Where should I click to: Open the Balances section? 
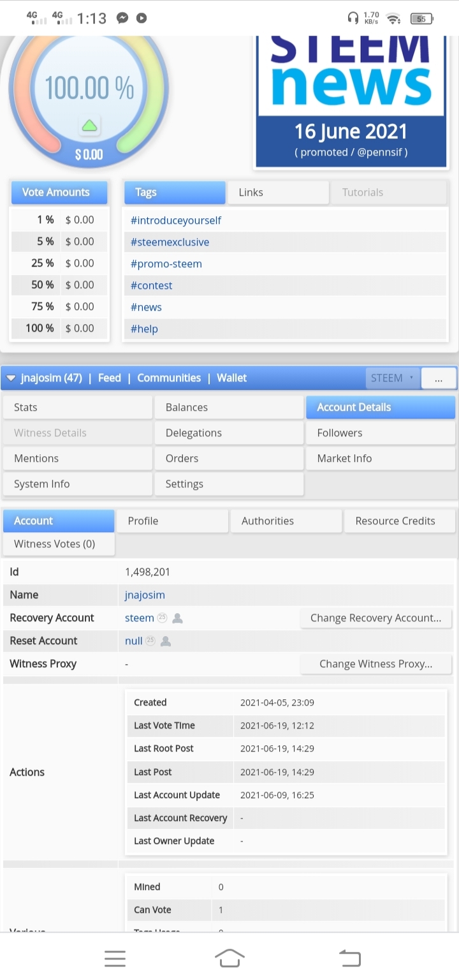pyautogui.click(x=229, y=407)
